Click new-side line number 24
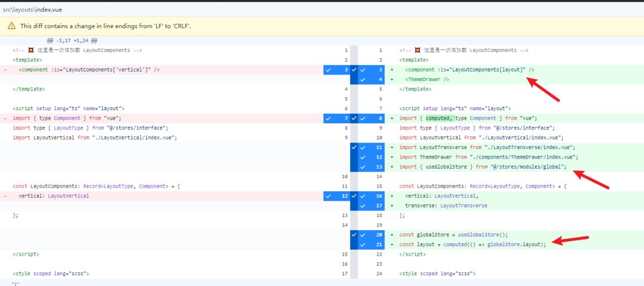Image resolution: width=644 pixels, height=286 pixels. pyautogui.click(x=380, y=273)
